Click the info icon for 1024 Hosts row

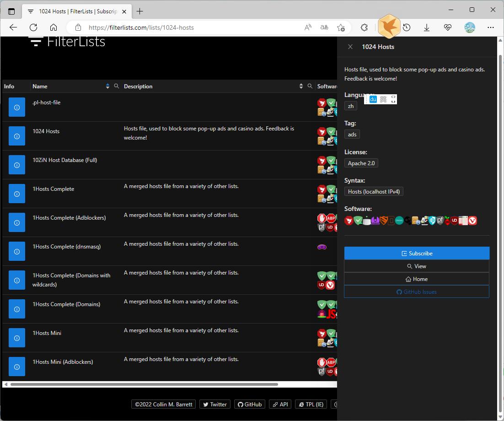(x=17, y=136)
